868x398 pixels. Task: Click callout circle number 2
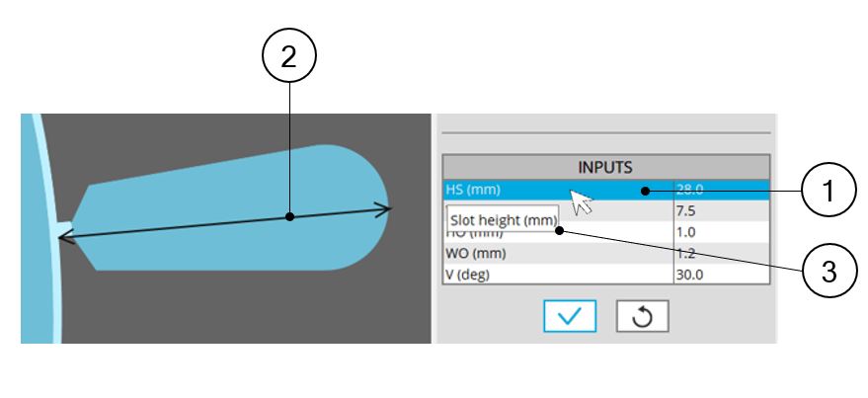pos(288,57)
